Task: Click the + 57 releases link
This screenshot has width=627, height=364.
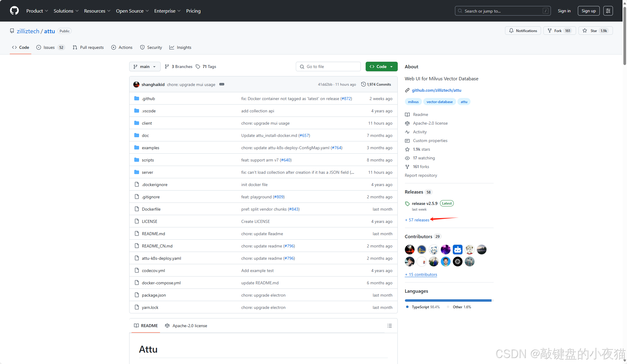Action: tap(417, 220)
